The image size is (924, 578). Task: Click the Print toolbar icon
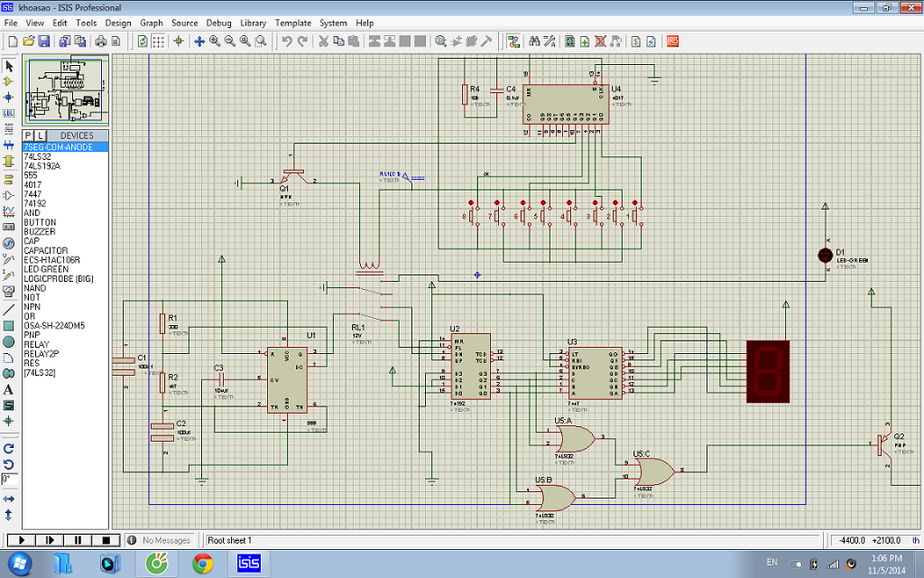pos(101,41)
